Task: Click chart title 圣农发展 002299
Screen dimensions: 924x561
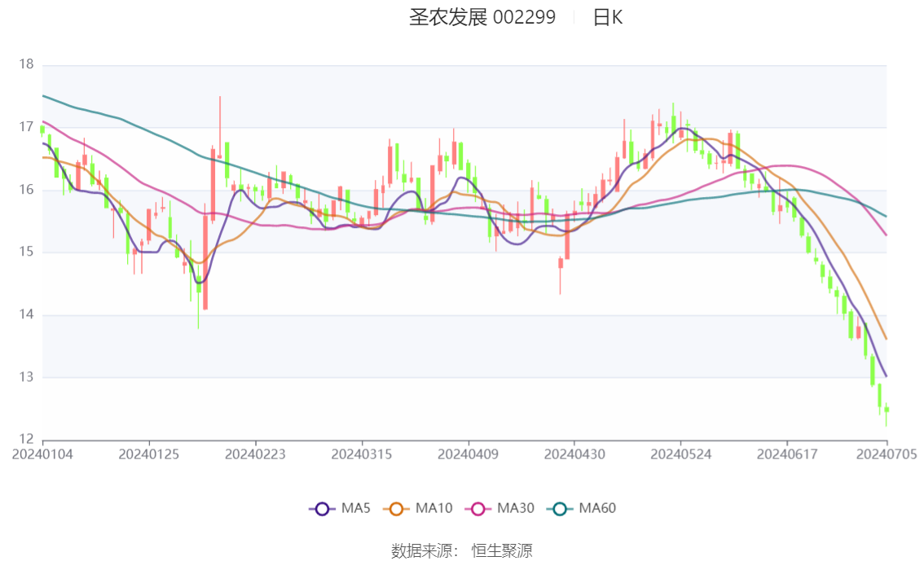Action: (x=482, y=17)
